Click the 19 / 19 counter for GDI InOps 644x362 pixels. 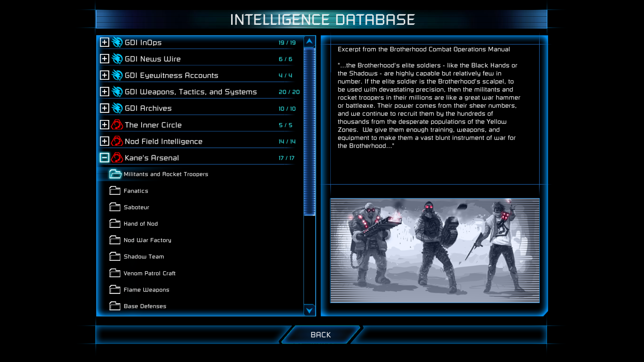[x=287, y=43]
